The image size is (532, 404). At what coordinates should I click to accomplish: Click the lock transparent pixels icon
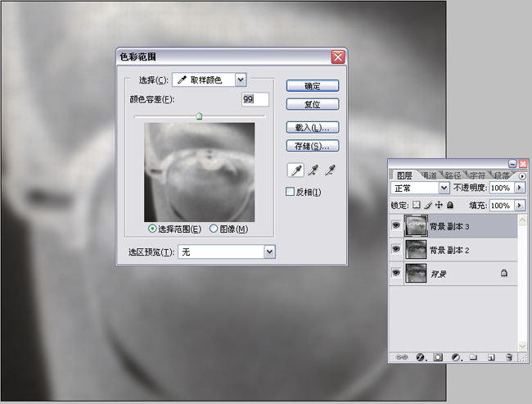(x=417, y=205)
